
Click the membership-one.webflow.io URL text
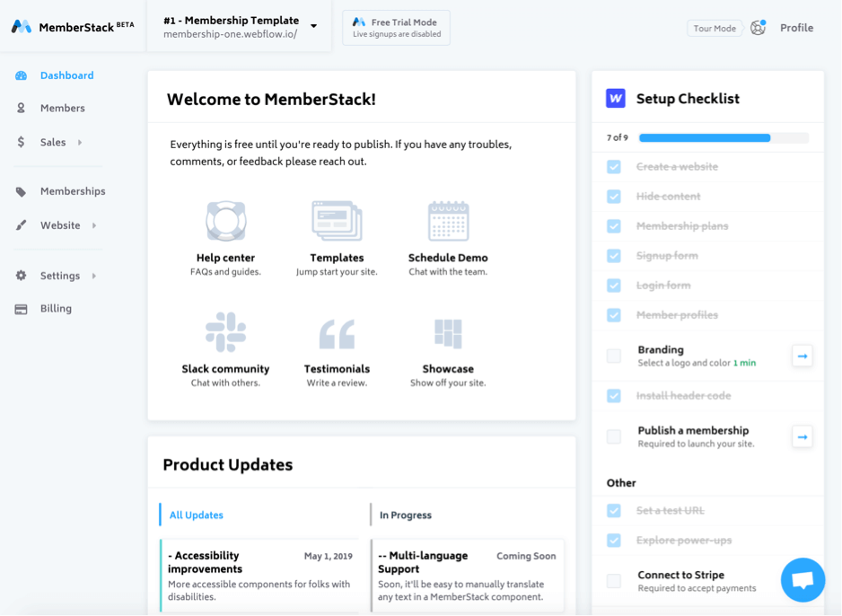231,34
